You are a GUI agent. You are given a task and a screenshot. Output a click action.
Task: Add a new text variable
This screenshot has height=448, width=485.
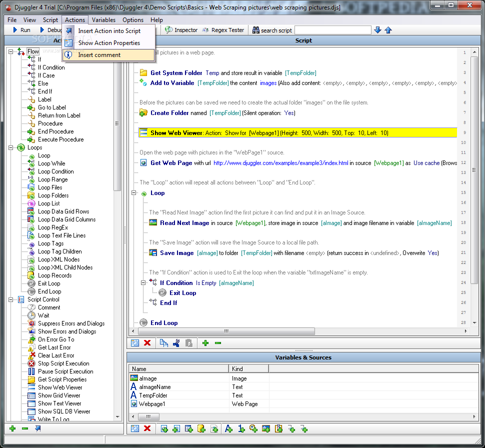click(x=228, y=429)
